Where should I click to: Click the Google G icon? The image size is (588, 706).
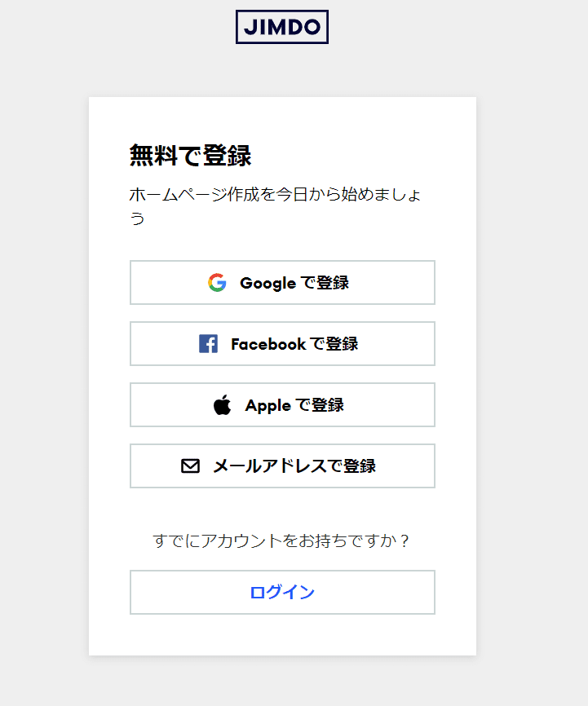tap(217, 282)
